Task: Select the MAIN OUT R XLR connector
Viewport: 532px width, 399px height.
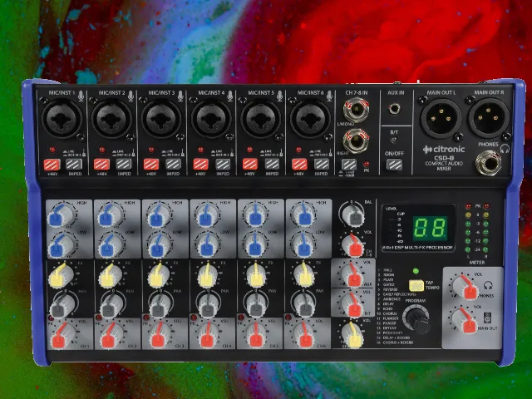Action: [x=487, y=117]
